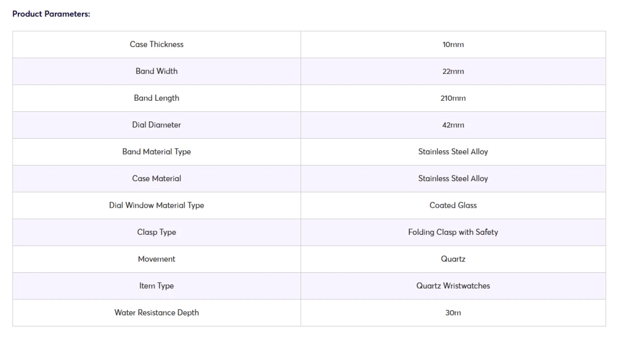Click Stainless Steel Alloy in Case Material row

[453, 178]
